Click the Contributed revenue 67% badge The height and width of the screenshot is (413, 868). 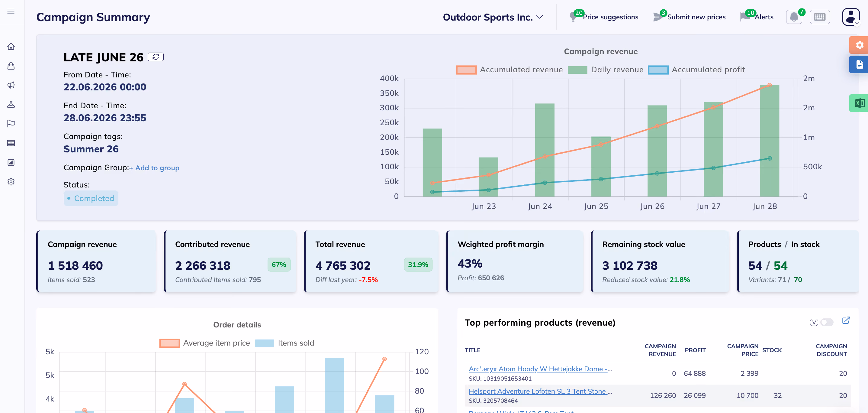pyautogui.click(x=279, y=265)
